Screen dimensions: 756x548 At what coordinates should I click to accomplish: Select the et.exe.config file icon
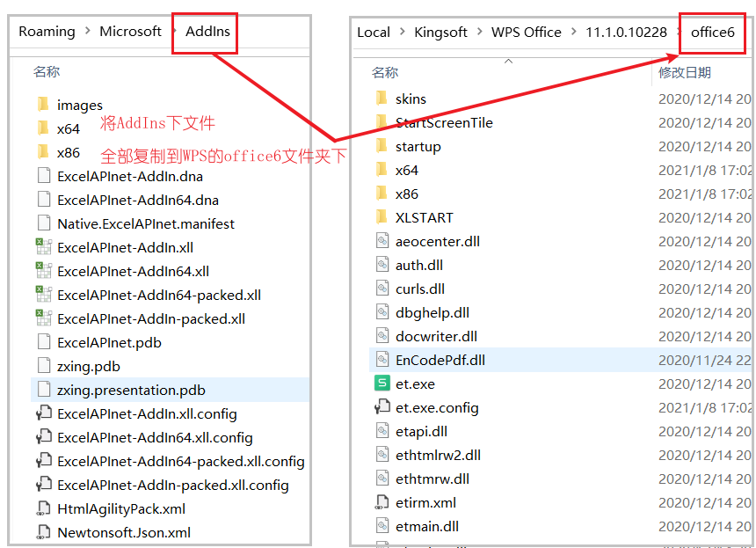(382, 407)
